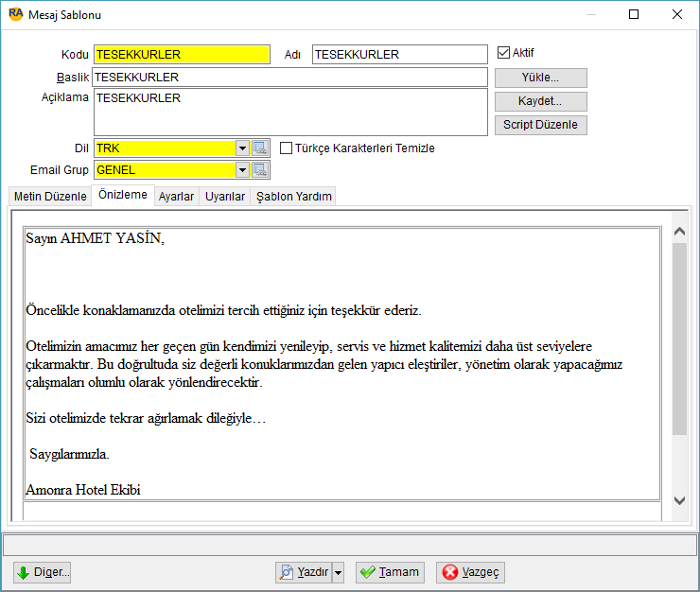
Task: Click into the Açiklama text area
Action: (290, 112)
